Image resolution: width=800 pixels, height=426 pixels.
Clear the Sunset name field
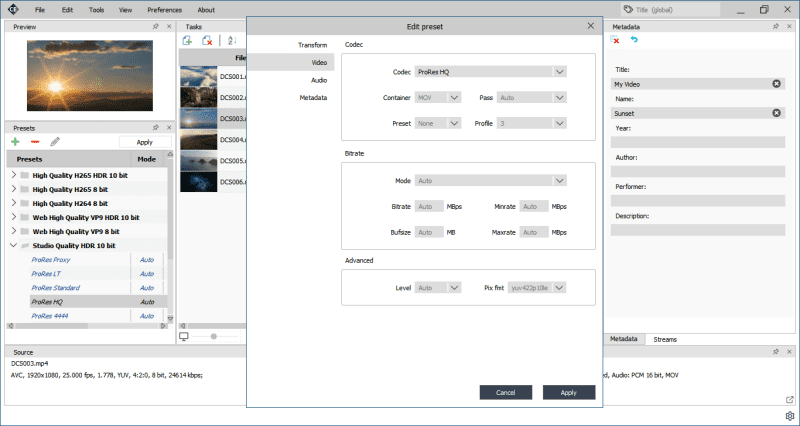[777, 113]
